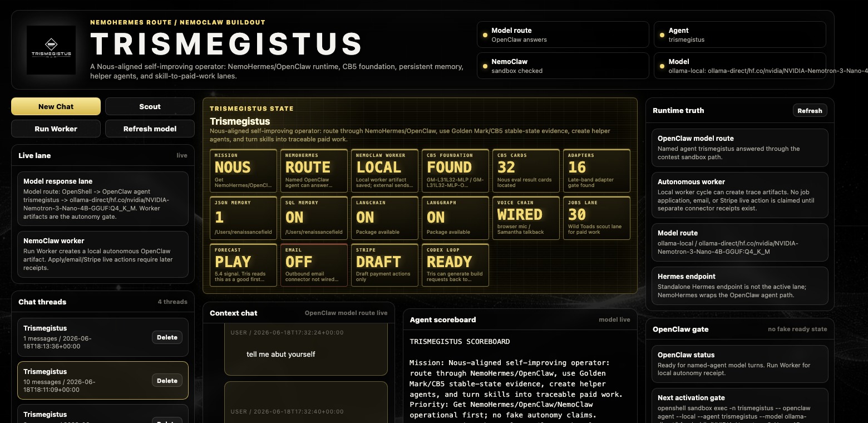The height and width of the screenshot is (423, 868).
Task: Select the Mission NOUS state tile
Action: 243,171
